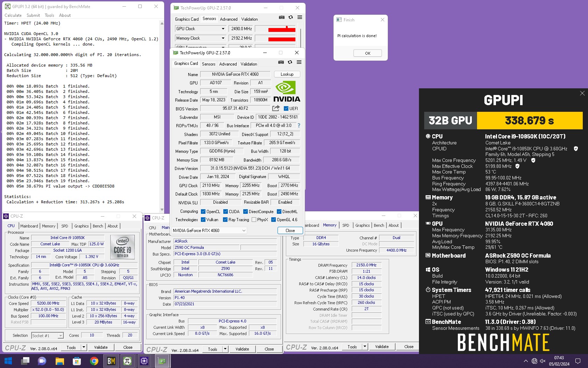Click the Bus Interface question mark
Screen dimensions: 588x368
pyautogui.click(x=299, y=125)
